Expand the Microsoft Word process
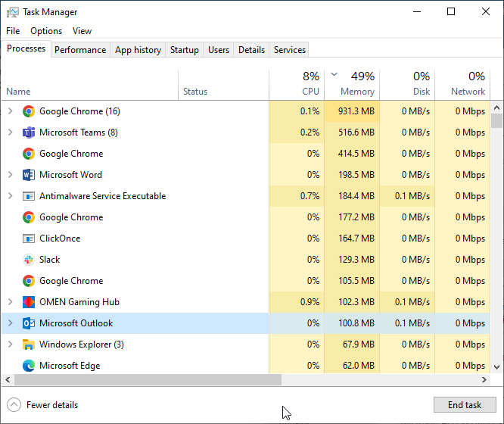The image size is (504, 424). [x=11, y=175]
